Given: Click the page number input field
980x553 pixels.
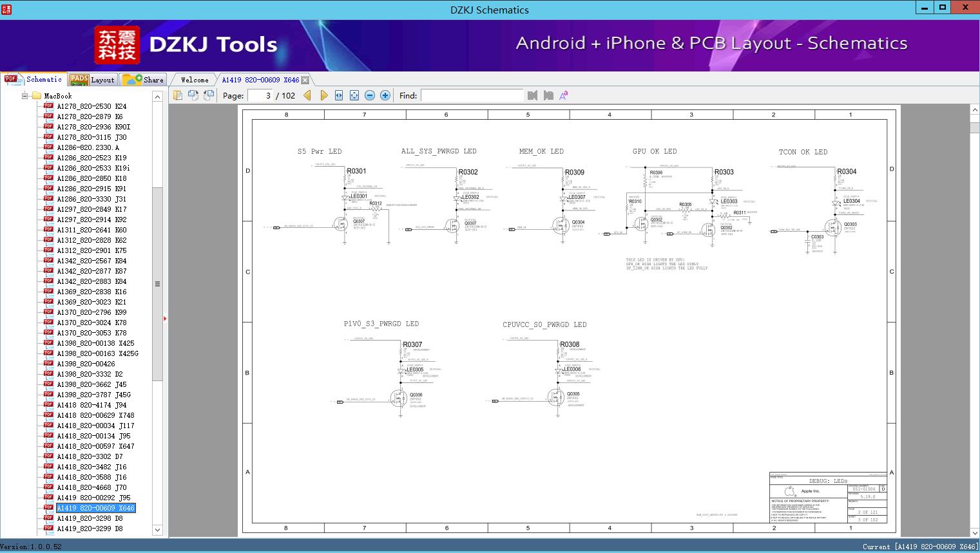Looking at the screenshot, I should click(x=260, y=95).
